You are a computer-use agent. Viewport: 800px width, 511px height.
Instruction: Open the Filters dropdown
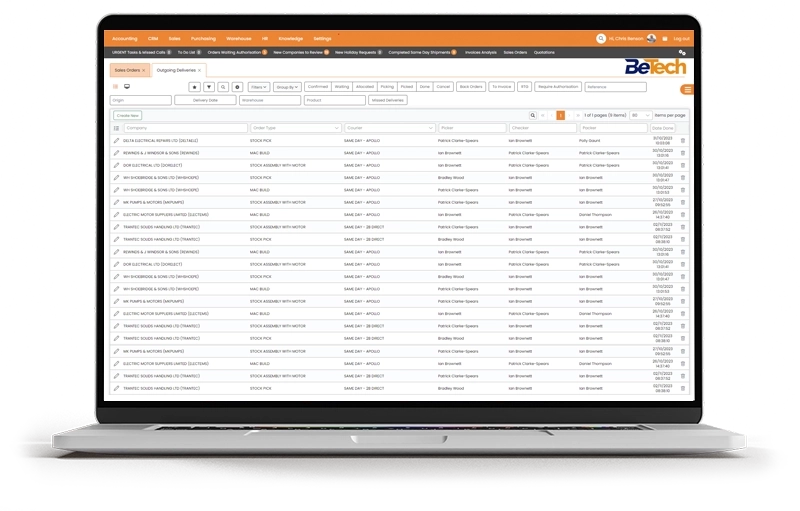pyautogui.click(x=258, y=87)
